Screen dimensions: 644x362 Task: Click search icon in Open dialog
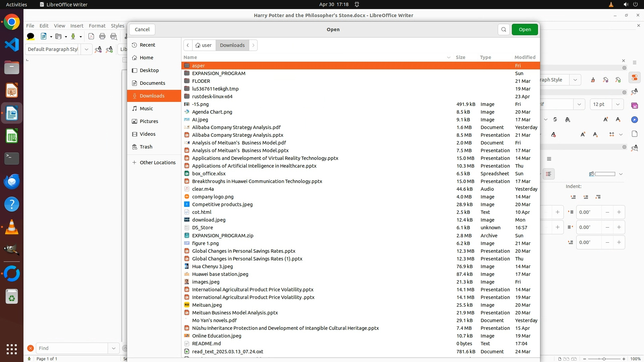click(x=503, y=29)
